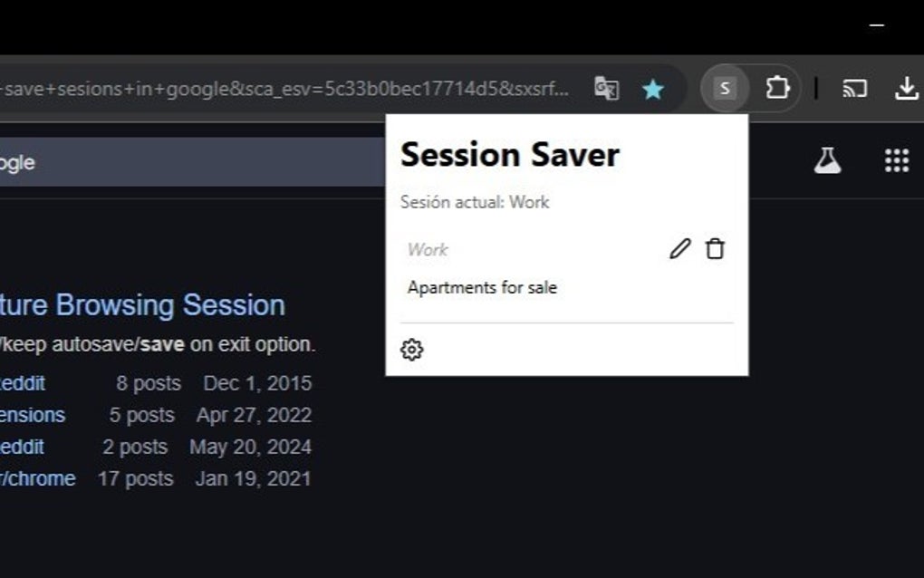Viewport: 924px width, 578px height.
Task: Open Google Labs flask icon
Action: [829, 159]
